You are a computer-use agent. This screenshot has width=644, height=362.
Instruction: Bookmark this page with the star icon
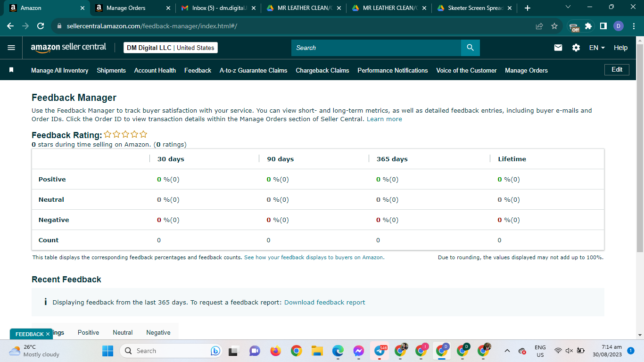[554, 26]
